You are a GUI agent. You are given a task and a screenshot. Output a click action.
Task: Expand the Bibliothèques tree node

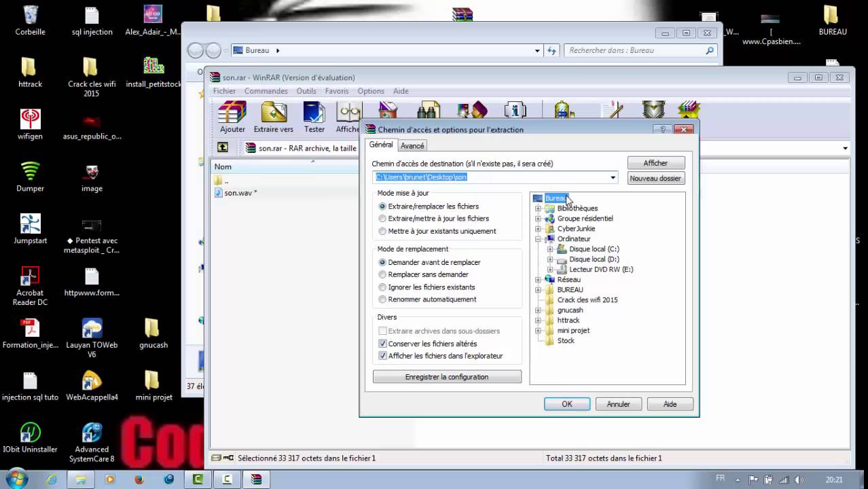coord(538,209)
